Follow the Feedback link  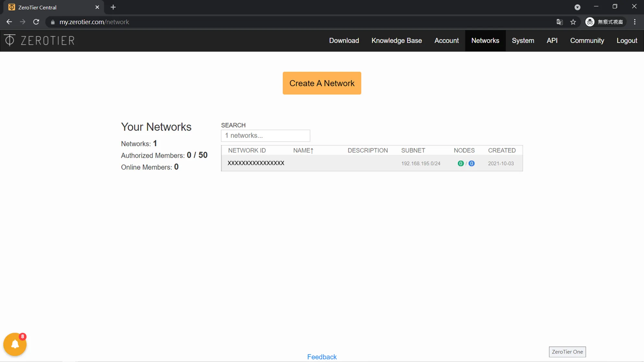pos(322,357)
